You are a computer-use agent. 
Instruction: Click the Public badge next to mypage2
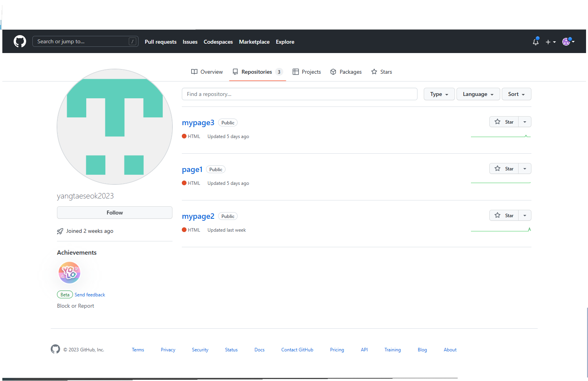228,216
